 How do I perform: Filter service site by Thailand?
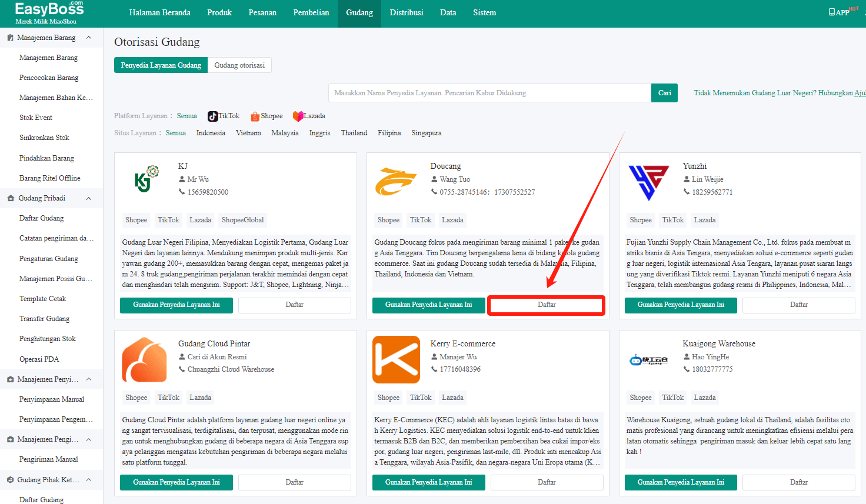[x=354, y=133]
